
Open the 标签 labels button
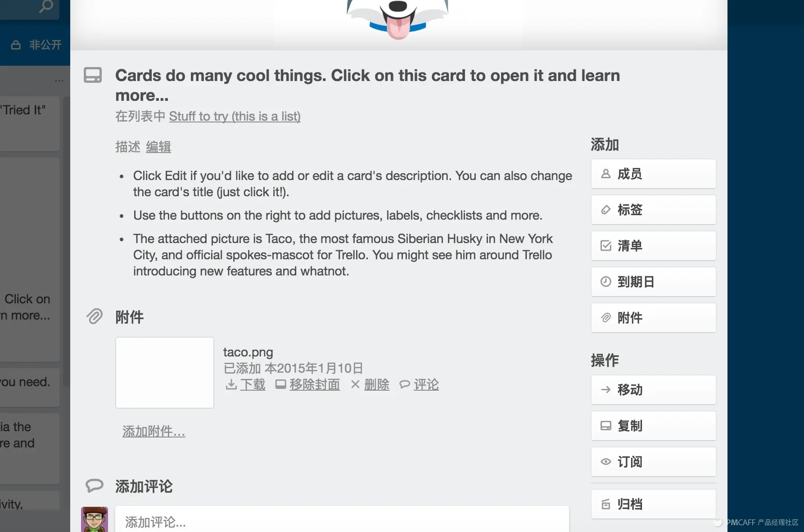653,210
